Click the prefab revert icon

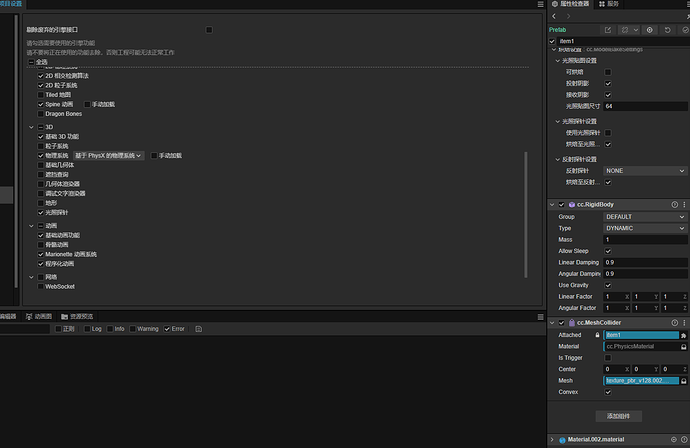click(668, 30)
